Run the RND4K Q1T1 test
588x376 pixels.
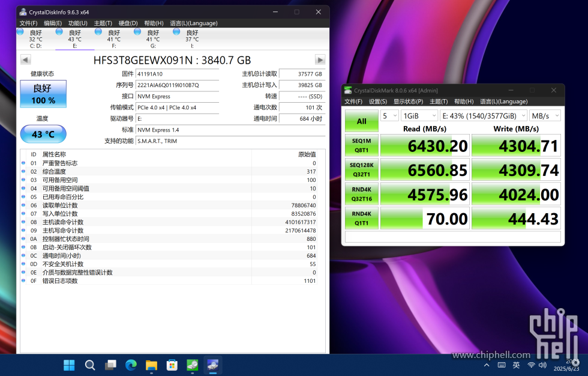[361, 219]
